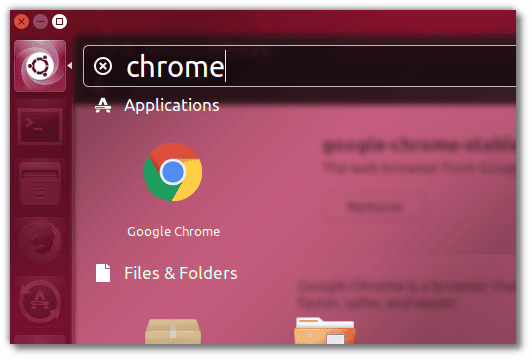Open Software Updater launcher icon
Screen dimensions: 532x360
pyautogui.click(x=40, y=301)
